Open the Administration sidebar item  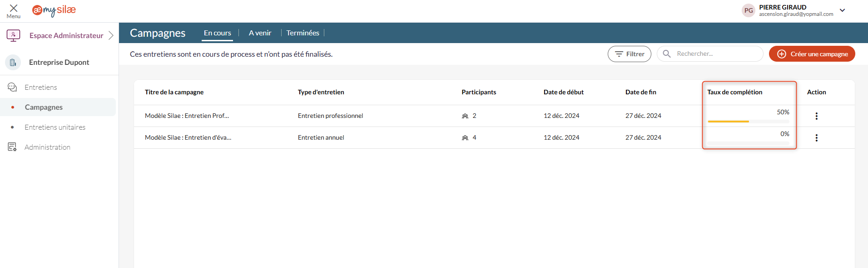click(47, 147)
